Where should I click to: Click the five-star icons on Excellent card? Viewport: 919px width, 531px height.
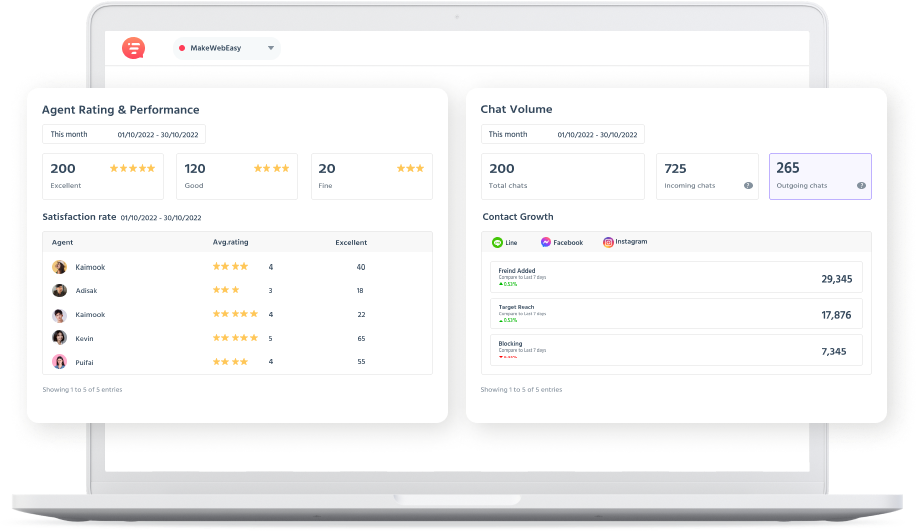[x=132, y=168]
